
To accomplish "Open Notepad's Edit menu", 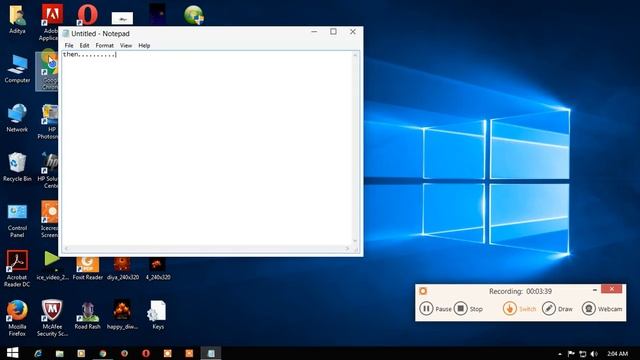I will (84, 45).
